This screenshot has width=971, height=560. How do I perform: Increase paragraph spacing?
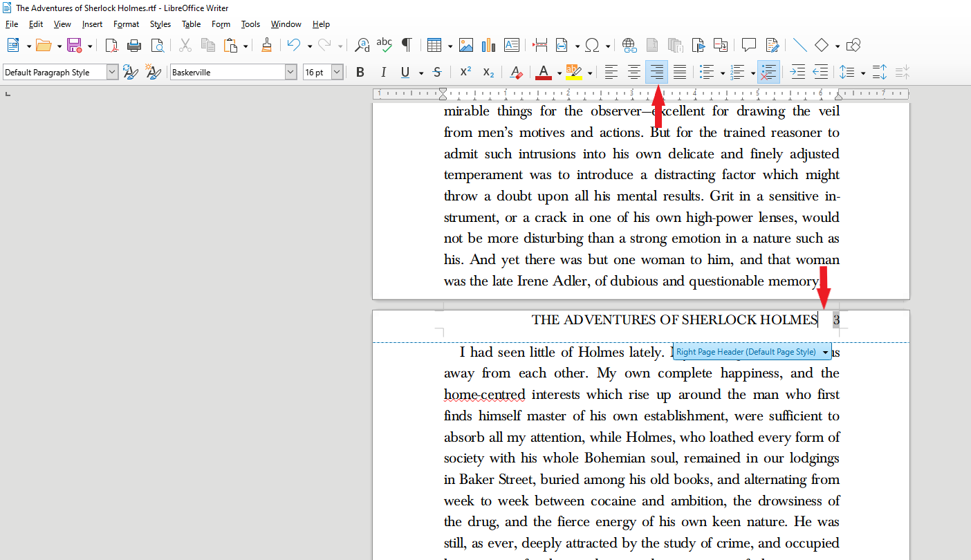click(x=880, y=72)
